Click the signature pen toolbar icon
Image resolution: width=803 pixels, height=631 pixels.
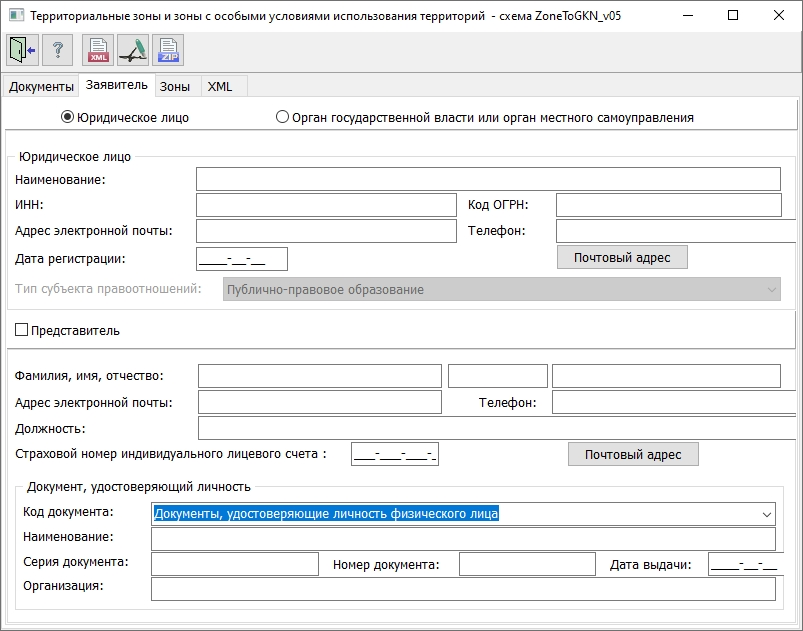pyautogui.click(x=133, y=50)
